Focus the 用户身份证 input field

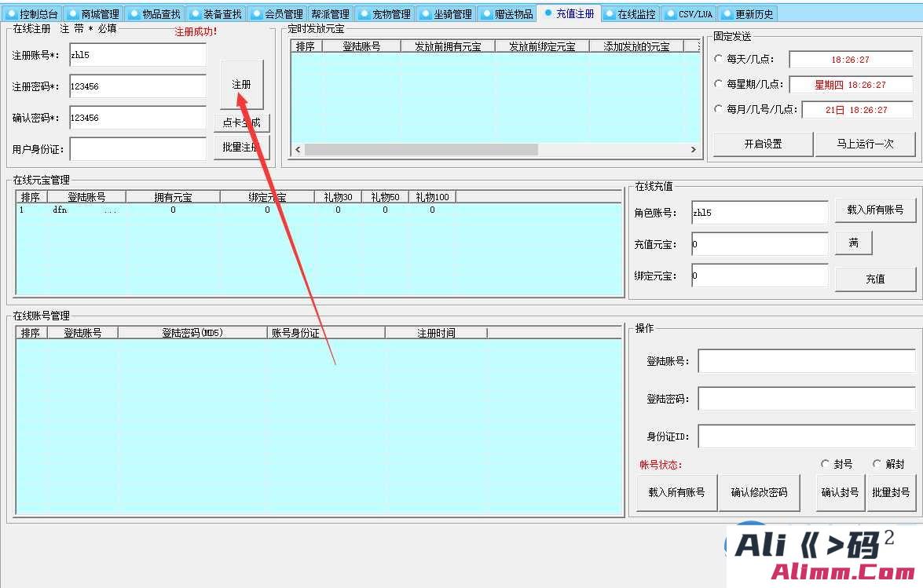click(x=137, y=148)
